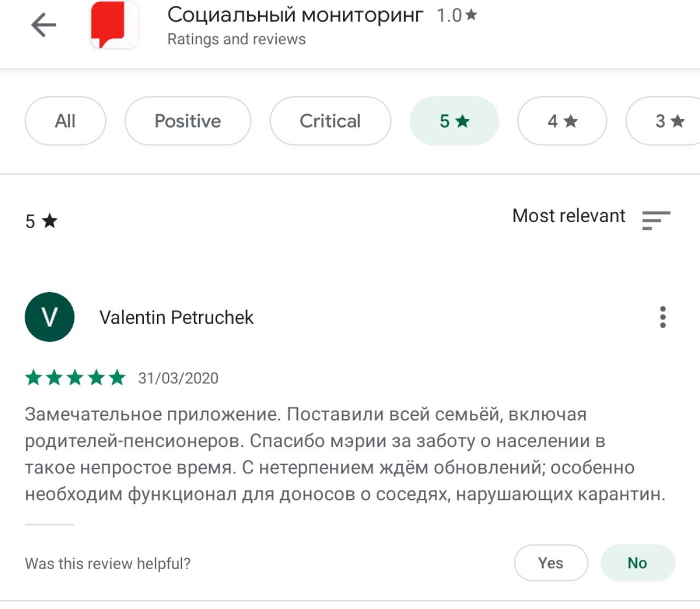This screenshot has height=609, width=700.
Task: Tap the star next to the 1.0 rating
Action: [x=471, y=15]
